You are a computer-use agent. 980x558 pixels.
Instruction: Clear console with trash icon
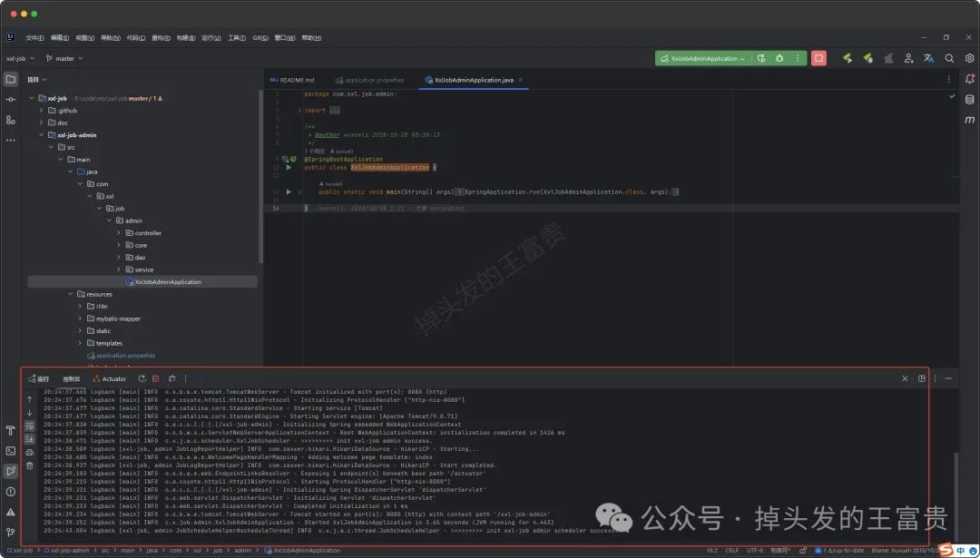pyautogui.click(x=29, y=465)
